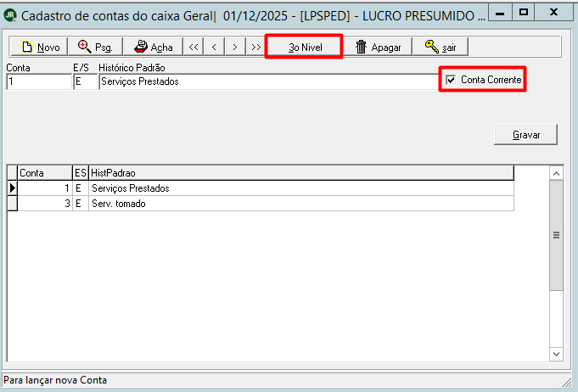Image resolution: width=578 pixels, height=392 pixels.
Task: Open the 3o Nivel button
Action: tap(305, 47)
